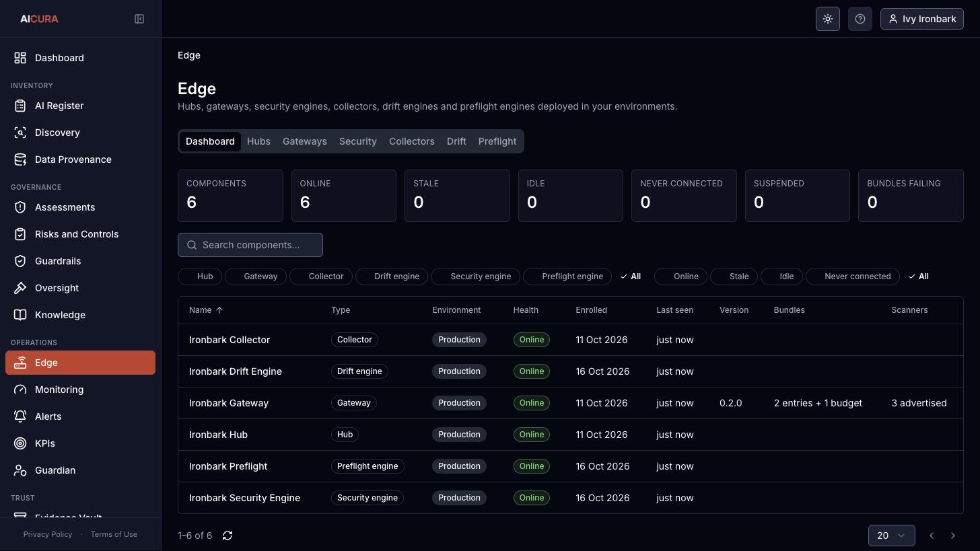Image resolution: width=980 pixels, height=551 pixels.
Task: Sort table by Name column
Action: (x=206, y=310)
